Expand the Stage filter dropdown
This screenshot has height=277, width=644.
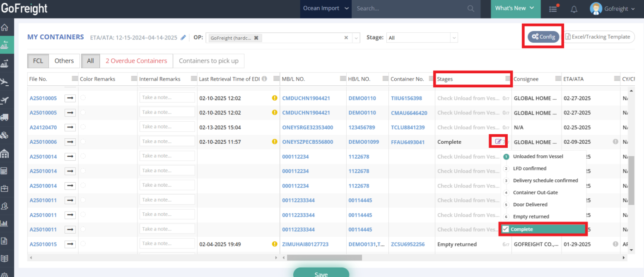(x=454, y=38)
